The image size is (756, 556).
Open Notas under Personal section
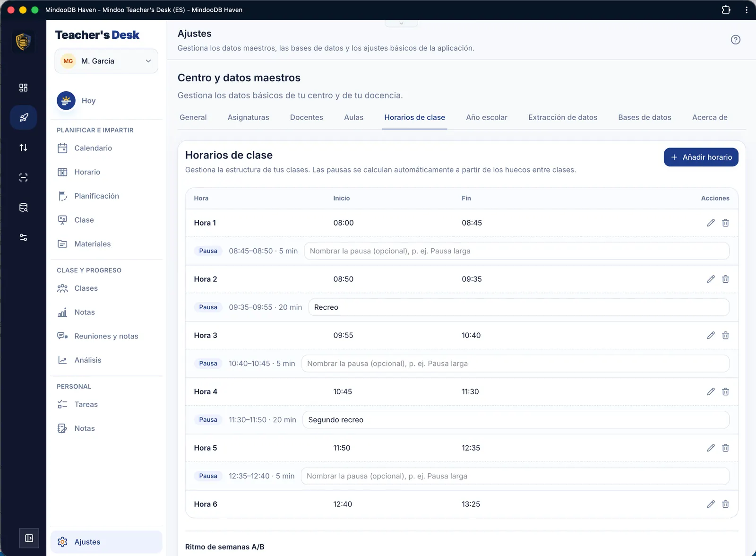(x=106, y=428)
